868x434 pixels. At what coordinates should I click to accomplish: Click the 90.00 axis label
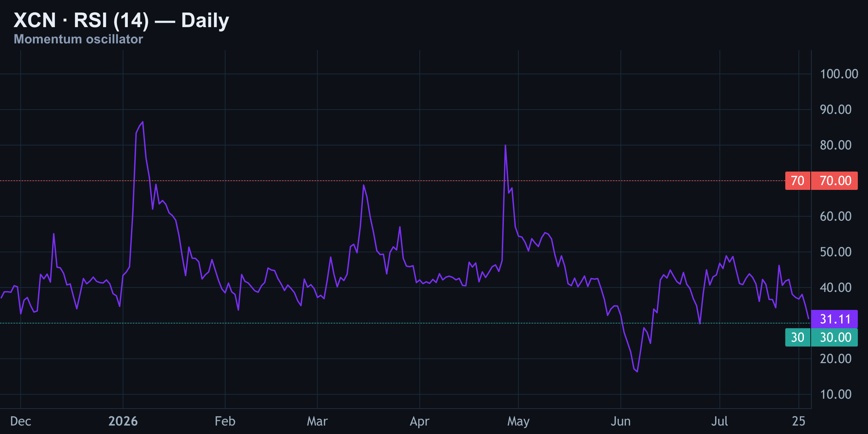[x=835, y=110]
